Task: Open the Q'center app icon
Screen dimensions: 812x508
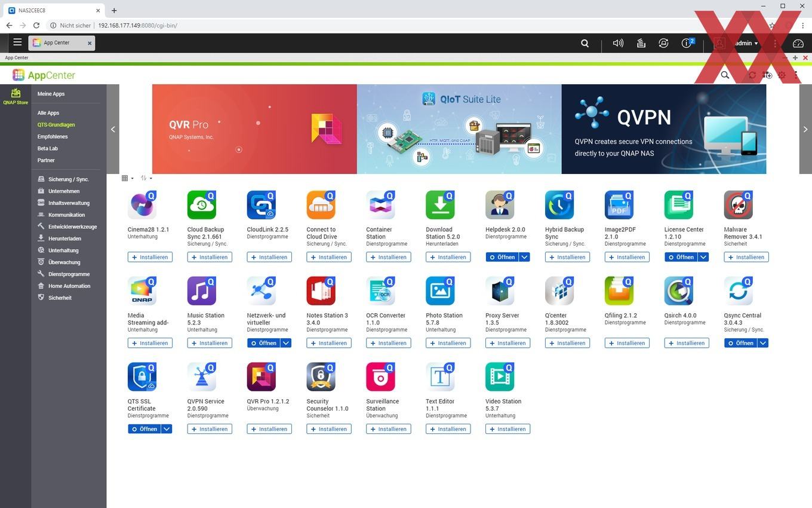Action: click(560, 291)
